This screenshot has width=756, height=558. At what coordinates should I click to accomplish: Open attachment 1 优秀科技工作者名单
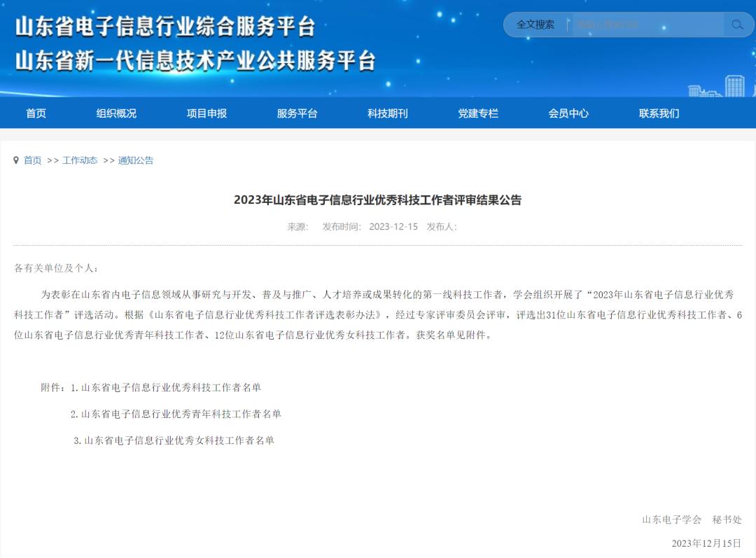click(171, 387)
